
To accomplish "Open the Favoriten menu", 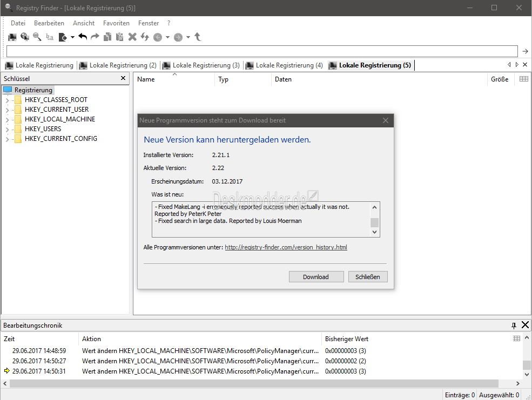I will [x=116, y=23].
